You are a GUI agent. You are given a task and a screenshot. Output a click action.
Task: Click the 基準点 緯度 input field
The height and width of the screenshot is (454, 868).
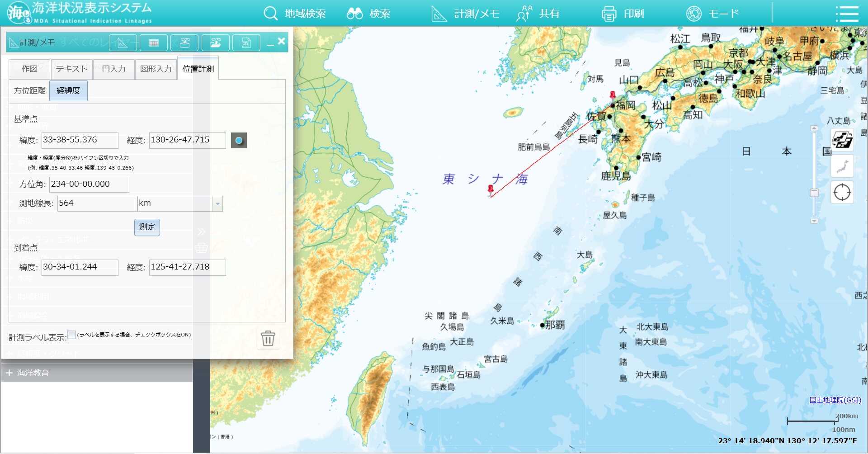(x=80, y=140)
